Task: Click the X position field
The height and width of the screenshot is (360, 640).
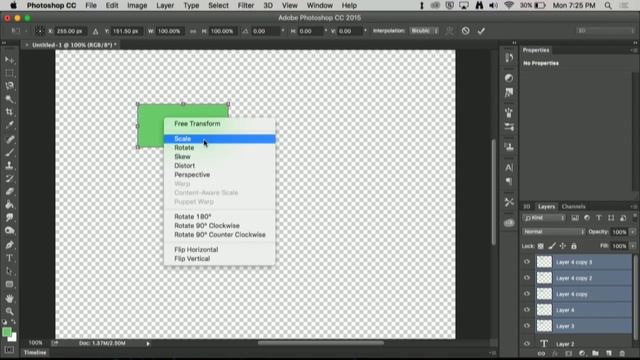Action: point(71,31)
